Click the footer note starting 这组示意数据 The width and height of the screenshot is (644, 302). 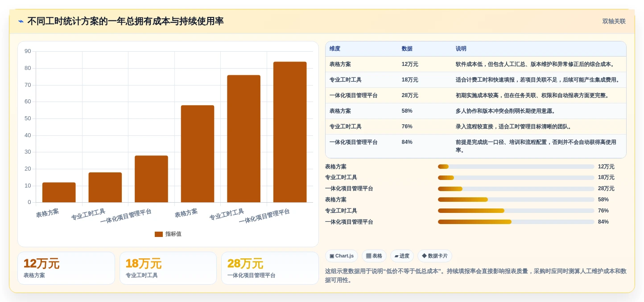click(476, 276)
